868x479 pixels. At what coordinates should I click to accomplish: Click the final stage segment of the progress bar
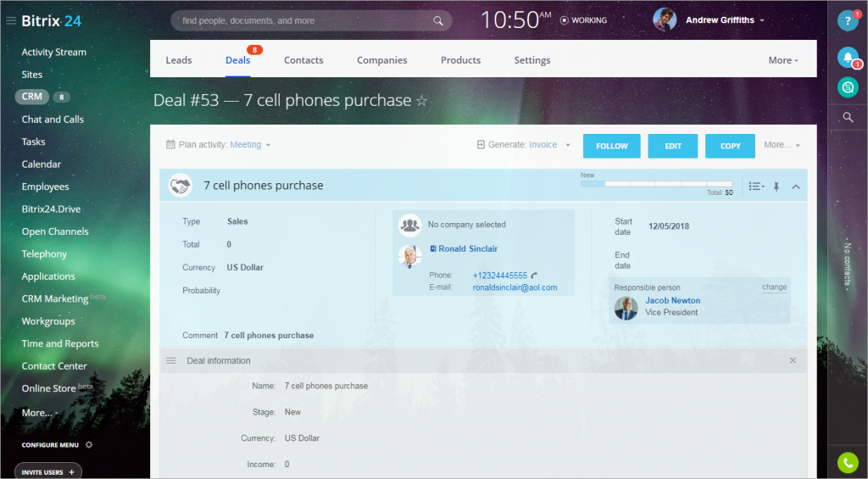pos(720,183)
